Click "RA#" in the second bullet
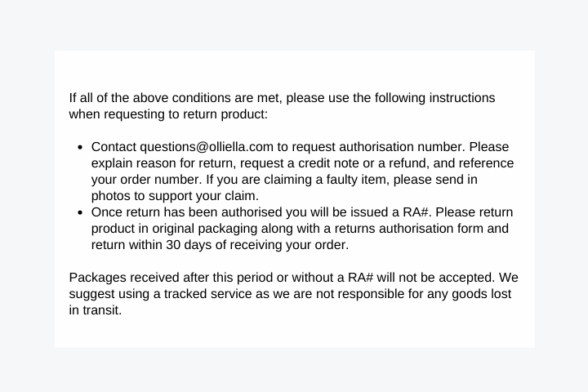Screen dimensions: 588x392 (x=416, y=212)
